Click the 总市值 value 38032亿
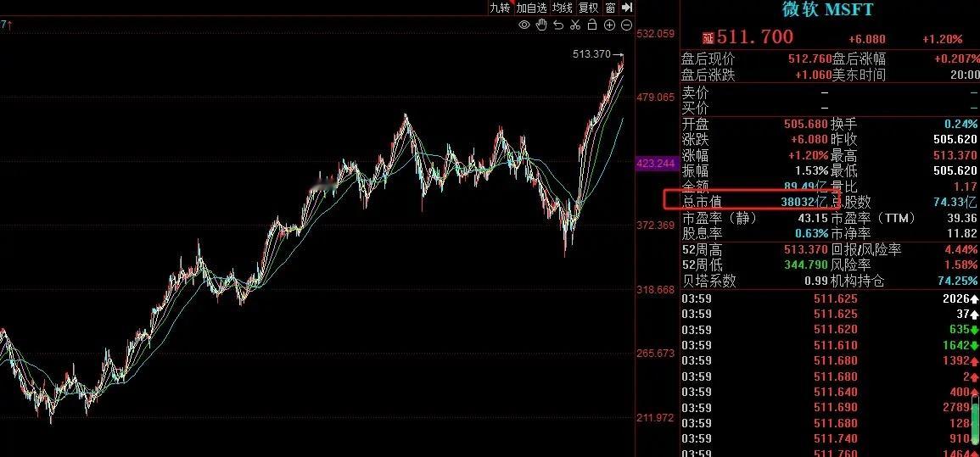 pyautogui.click(x=804, y=203)
